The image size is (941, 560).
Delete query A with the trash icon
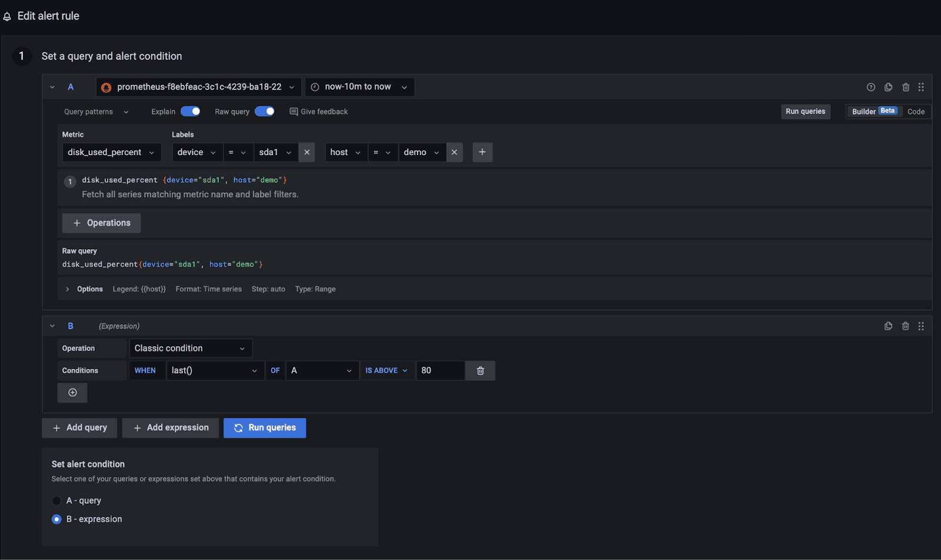click(x=906, y=87)
